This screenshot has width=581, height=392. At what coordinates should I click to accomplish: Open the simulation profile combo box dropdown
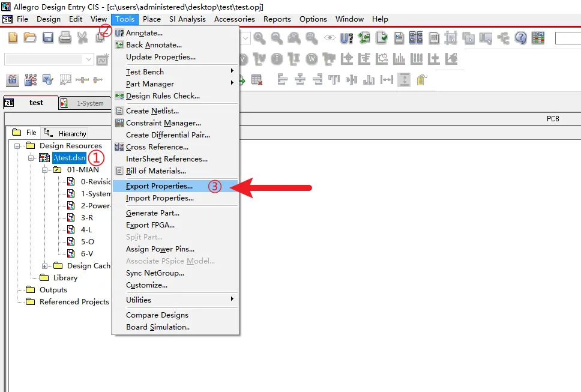(89, 59)
